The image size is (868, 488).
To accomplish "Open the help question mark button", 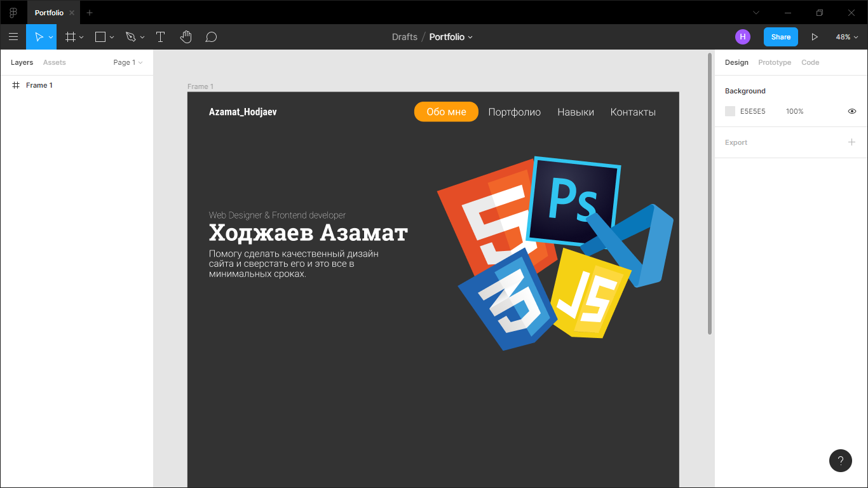I will pos(841,461).
